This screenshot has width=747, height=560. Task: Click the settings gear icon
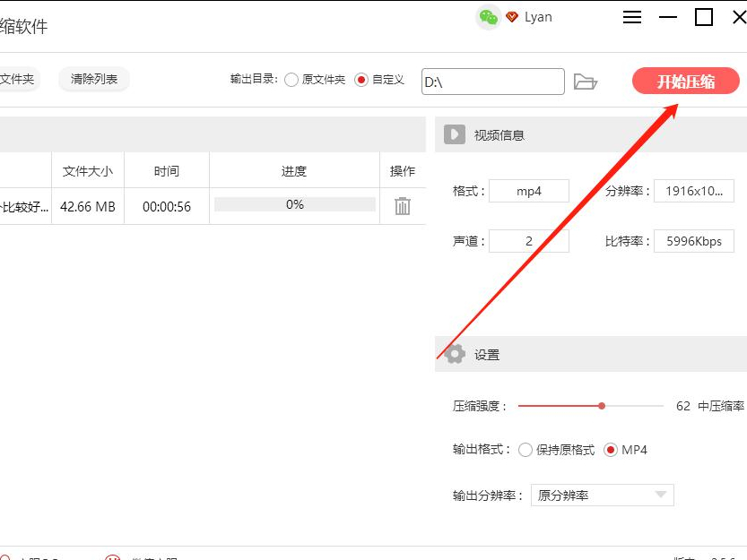pyautogui.click(x=455, y=354)
